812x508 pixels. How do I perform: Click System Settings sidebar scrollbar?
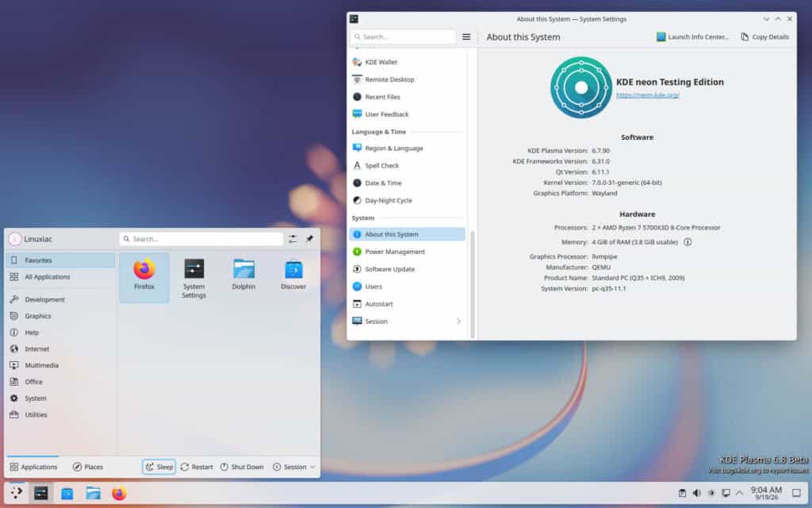click(x=473, y=284)
